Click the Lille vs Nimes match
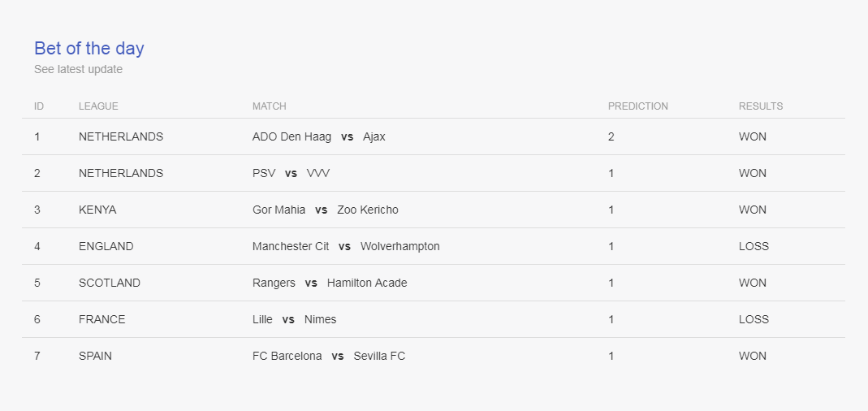The width and height of the screenshot is (868, 411). pyautogui.click(x=294, y=319)
